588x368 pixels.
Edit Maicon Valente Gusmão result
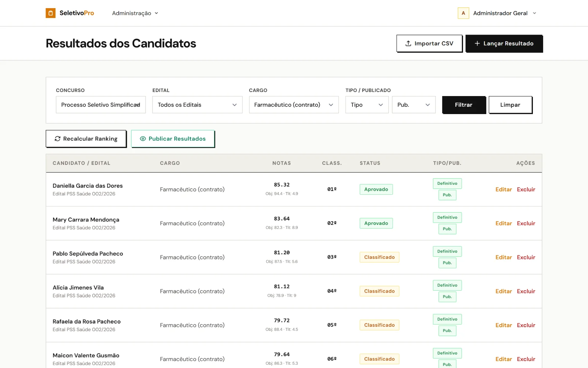pyautogui.click(x=503, y=359)
